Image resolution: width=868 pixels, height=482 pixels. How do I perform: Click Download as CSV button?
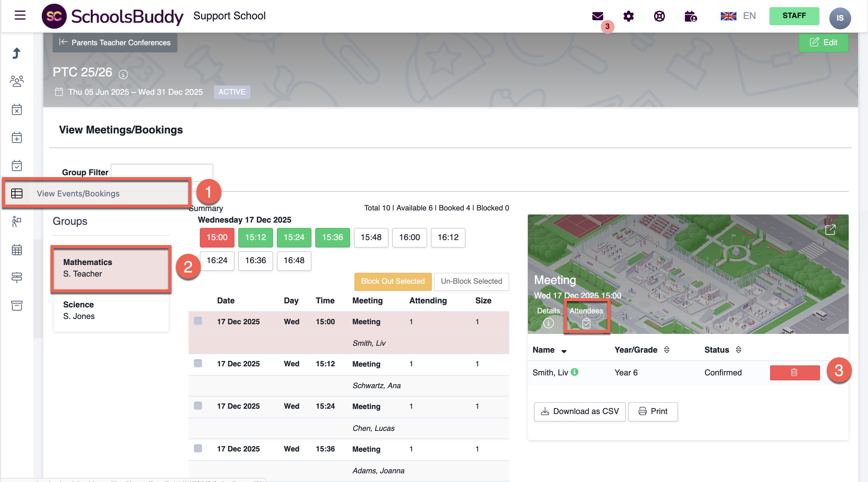pyautogui.click(x=580, y=411)
